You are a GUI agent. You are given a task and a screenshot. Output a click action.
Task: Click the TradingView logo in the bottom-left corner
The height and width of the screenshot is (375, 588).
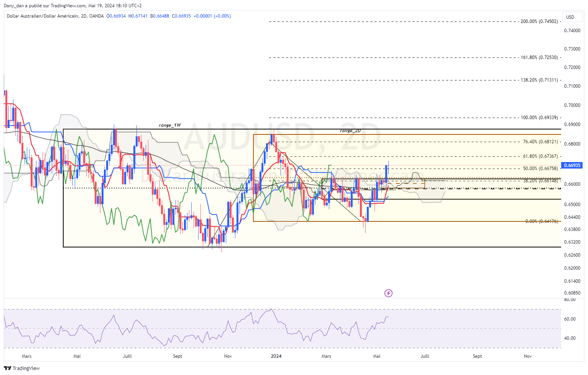(x=22, y=368)
